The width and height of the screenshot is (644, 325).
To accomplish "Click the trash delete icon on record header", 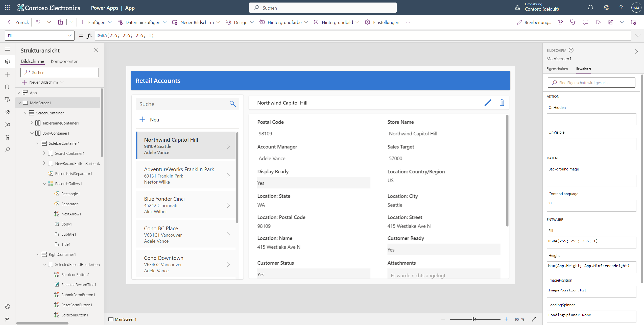I will [502, 103].
